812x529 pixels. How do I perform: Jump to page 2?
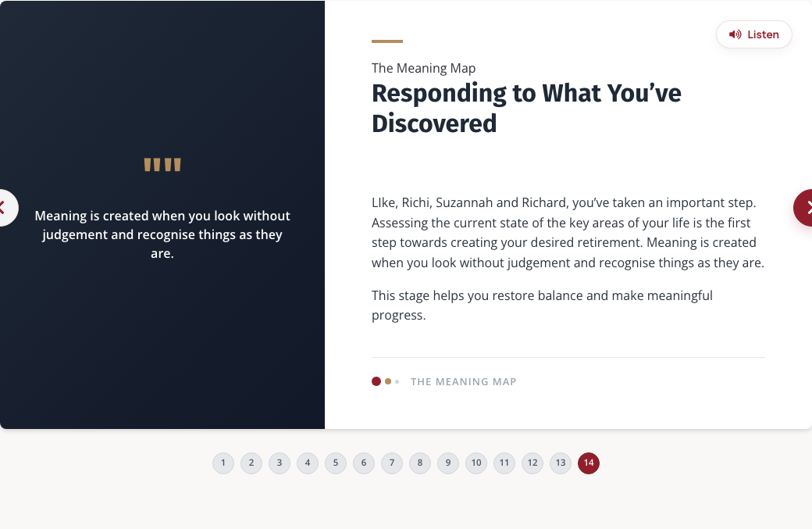click(251, 463)
